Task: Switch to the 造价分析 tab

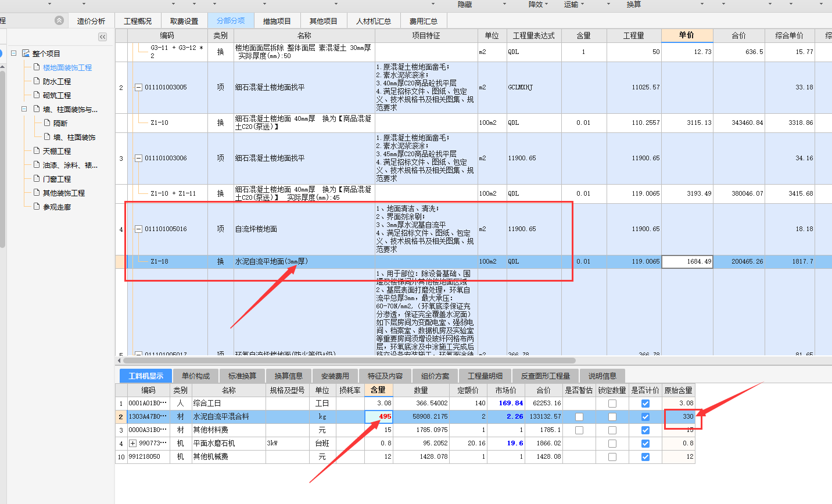Action: (x=91, y=21)
